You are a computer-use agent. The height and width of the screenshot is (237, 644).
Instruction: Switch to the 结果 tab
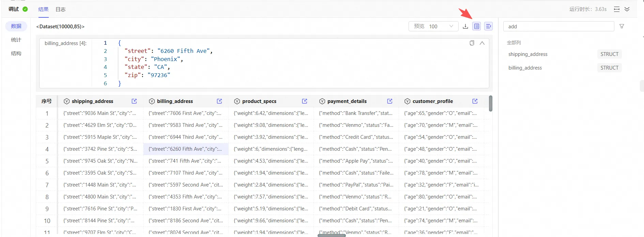point(43,9)
